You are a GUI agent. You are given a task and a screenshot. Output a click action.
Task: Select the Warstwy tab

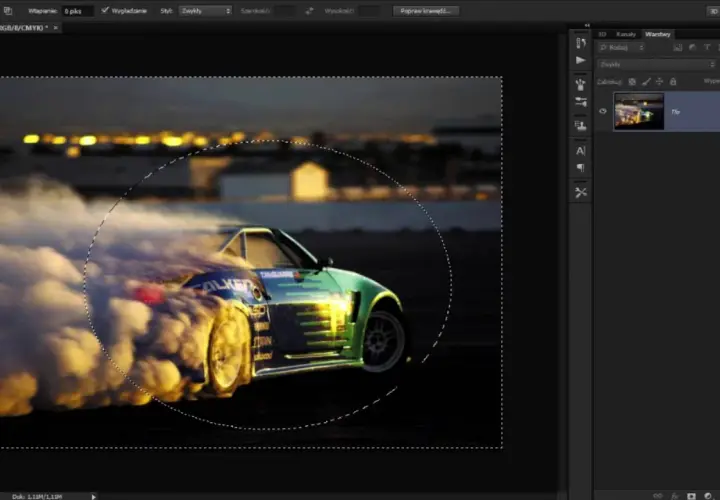(x=658, y=34)
